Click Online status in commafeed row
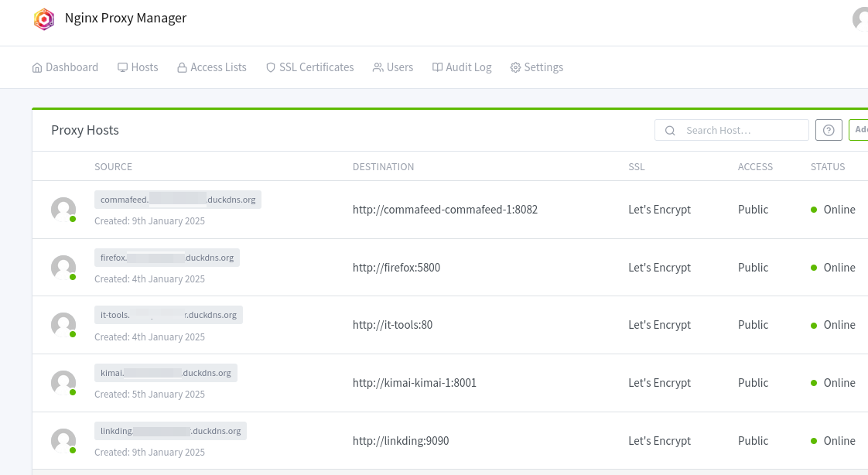Viewport: 868px width, 475px height. click(833, 210)
